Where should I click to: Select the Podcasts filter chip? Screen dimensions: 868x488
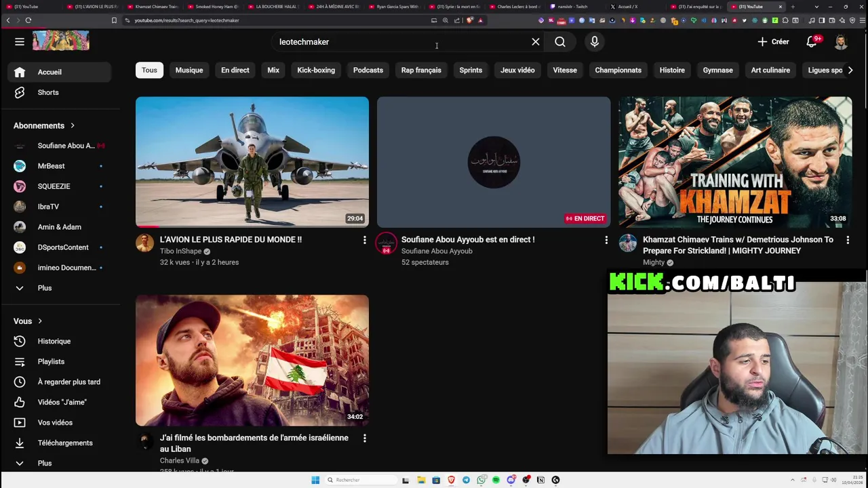[368, 70]
